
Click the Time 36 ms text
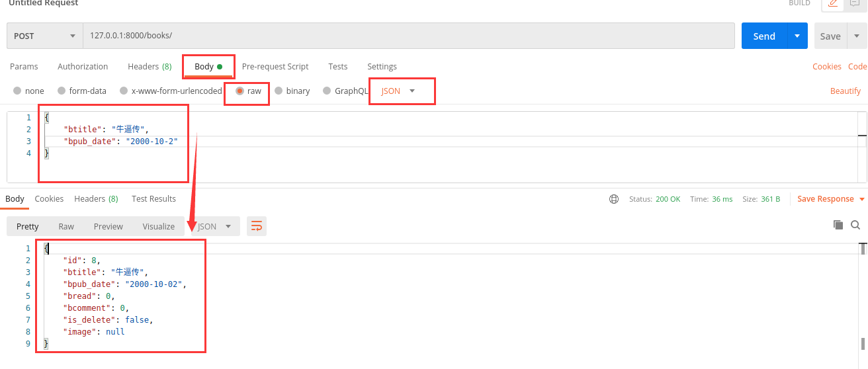(711, 199)
